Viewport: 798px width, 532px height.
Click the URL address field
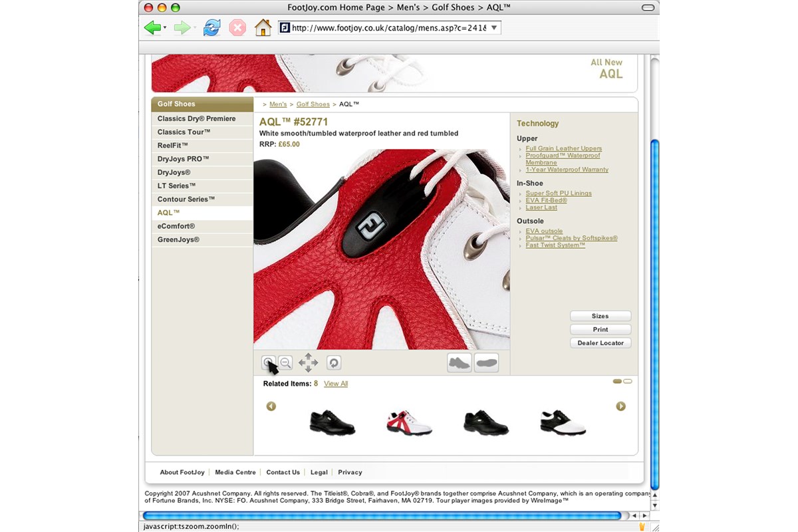(x=389, y=28)
